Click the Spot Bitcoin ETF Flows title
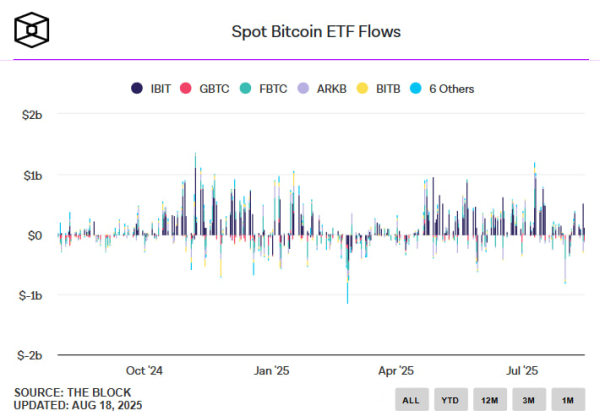The image size is (600, 416). [316, 31]
